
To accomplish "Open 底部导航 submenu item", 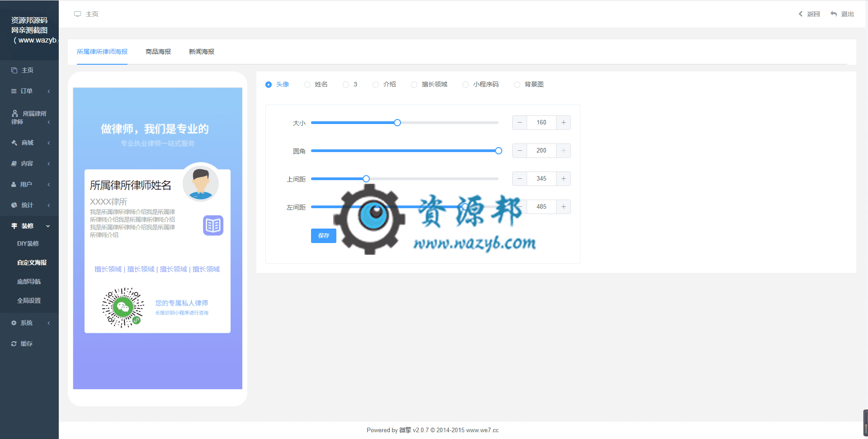I will pos(29,282).
